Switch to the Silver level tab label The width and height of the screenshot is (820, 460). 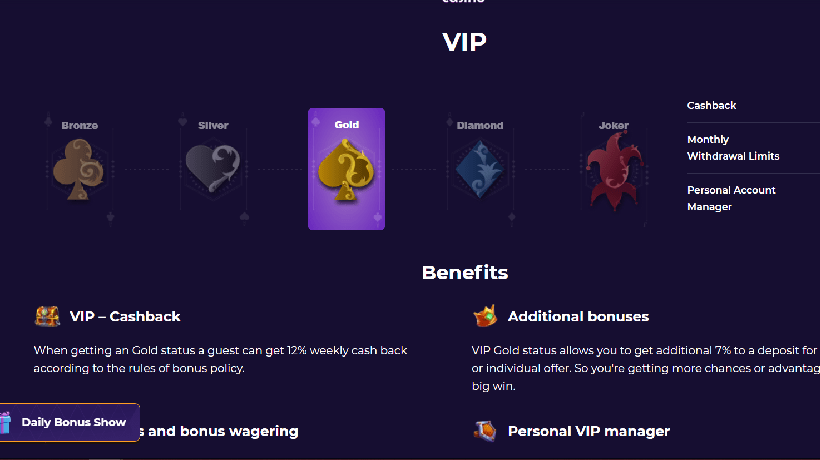click(213, 126)
